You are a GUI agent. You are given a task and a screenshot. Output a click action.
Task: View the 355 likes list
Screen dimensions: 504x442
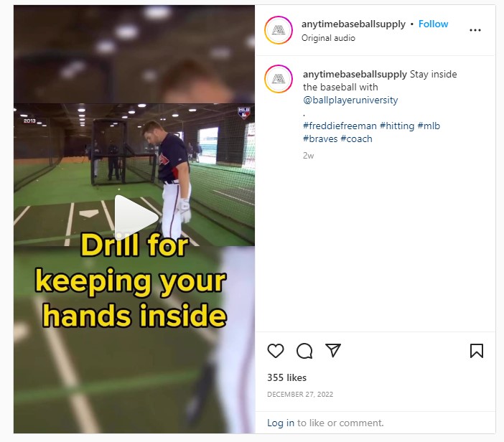point(286,377)
